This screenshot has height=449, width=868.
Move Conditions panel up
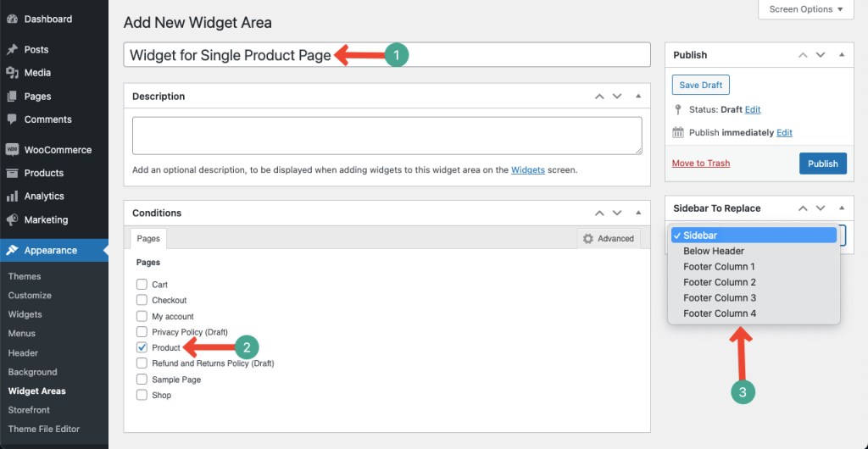point(599,213)
